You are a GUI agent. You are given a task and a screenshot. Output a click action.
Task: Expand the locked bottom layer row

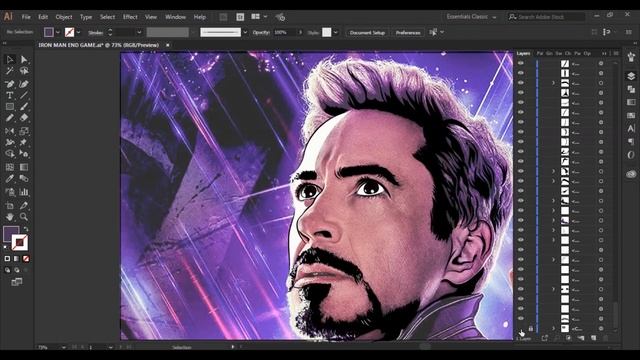(x=554, y=328)
